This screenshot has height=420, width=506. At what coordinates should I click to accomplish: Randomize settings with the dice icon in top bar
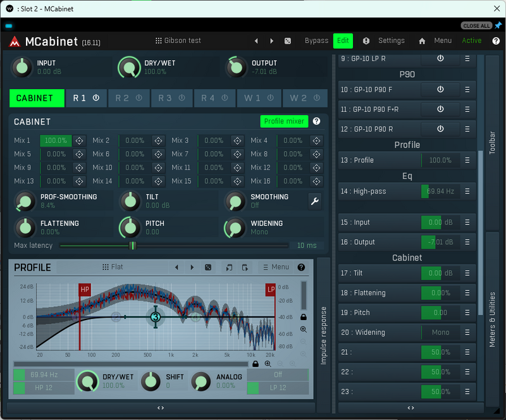pyautogui.click(x=288, y=41)
